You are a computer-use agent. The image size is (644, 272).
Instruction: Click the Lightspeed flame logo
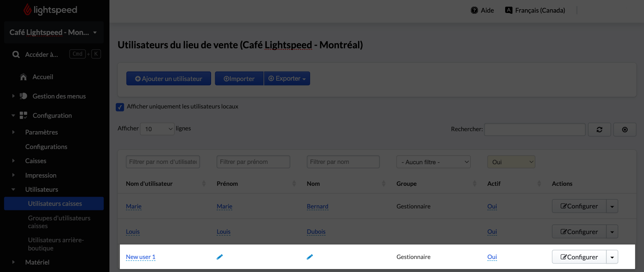(x=28, y=10)
